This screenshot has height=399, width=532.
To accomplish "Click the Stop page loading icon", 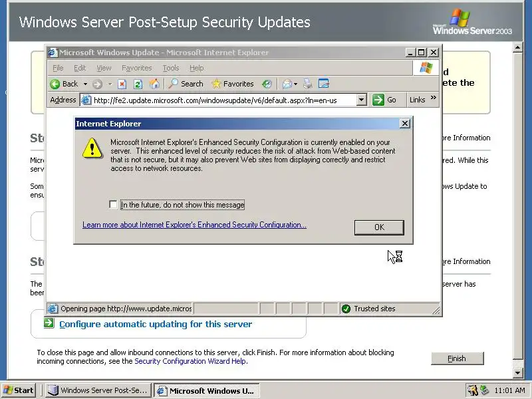I will tap(122, 84).
